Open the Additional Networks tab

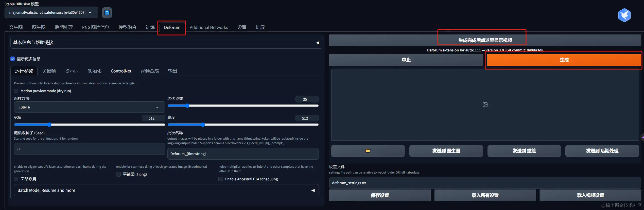tap(209, 27)
